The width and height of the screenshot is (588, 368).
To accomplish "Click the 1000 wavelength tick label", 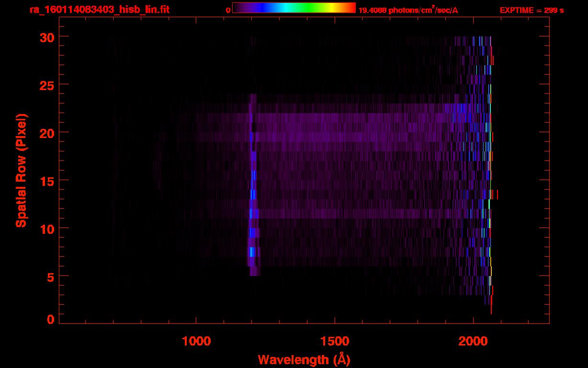I will [x=196, y=341].
